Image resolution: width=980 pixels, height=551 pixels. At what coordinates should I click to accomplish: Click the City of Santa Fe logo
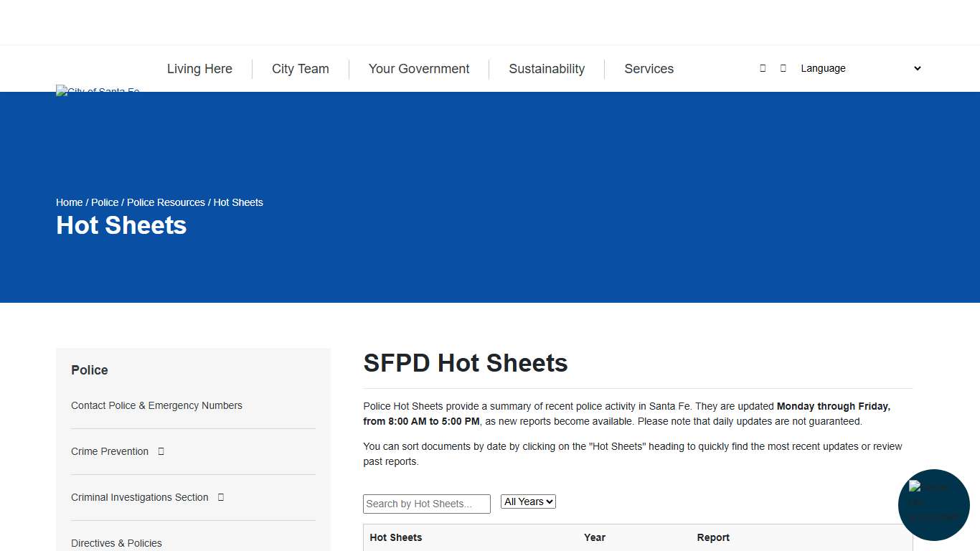98,91
